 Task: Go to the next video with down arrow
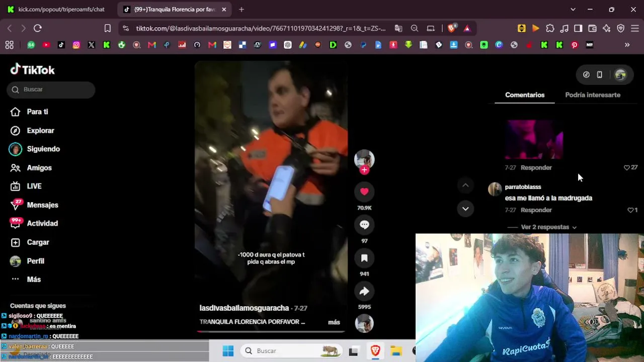(465, 209)
